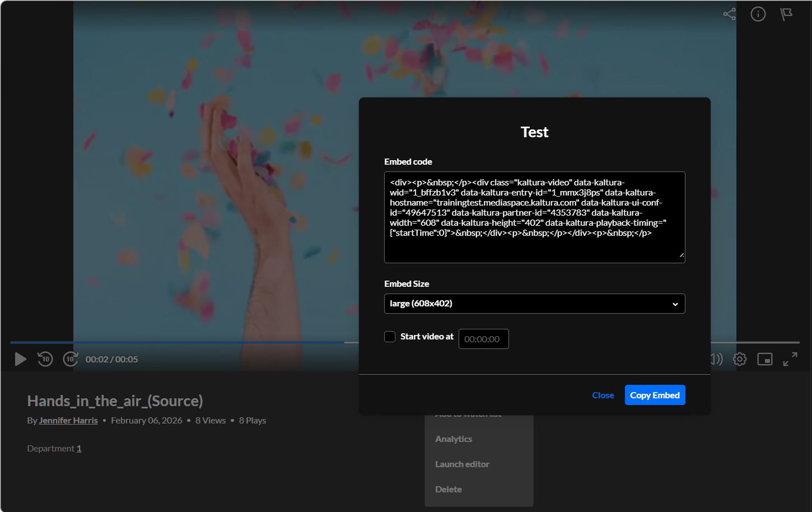
Task: Click the Test dialog heading
Action: 535,132
